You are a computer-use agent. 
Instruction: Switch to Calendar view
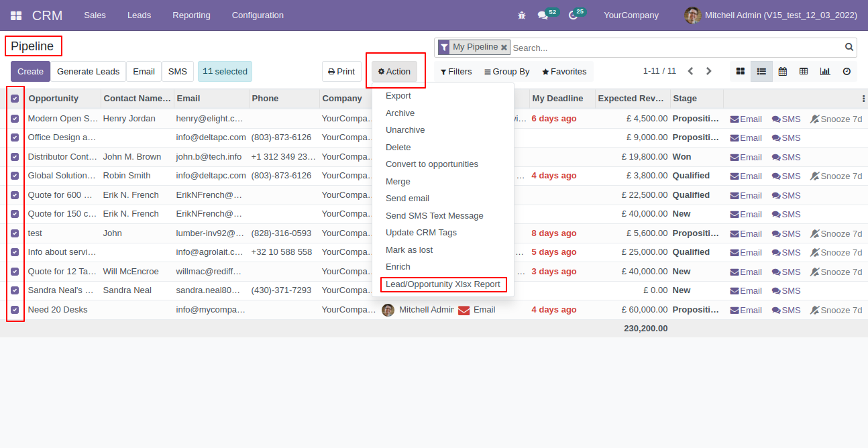click(783, 71)
